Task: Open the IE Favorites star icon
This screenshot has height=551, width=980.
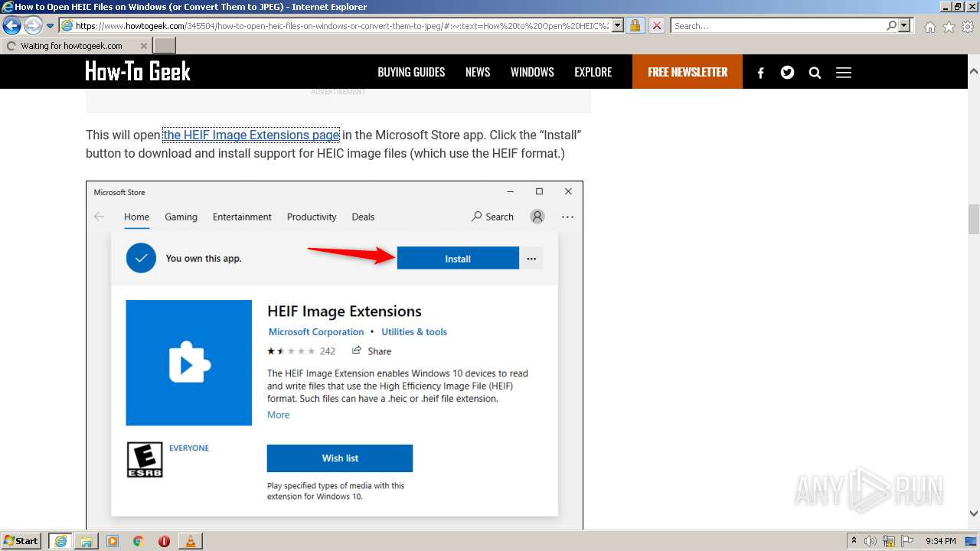Action: point(949,27)
